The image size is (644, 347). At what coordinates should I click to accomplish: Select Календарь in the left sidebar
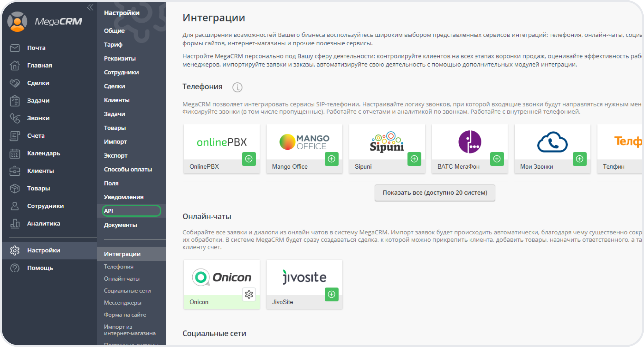[43, 153]
